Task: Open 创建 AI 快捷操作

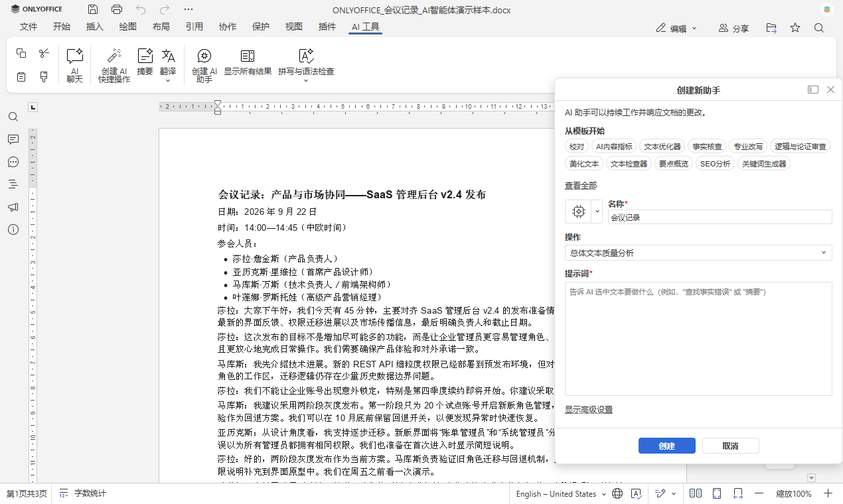Action: pos(114,65)
